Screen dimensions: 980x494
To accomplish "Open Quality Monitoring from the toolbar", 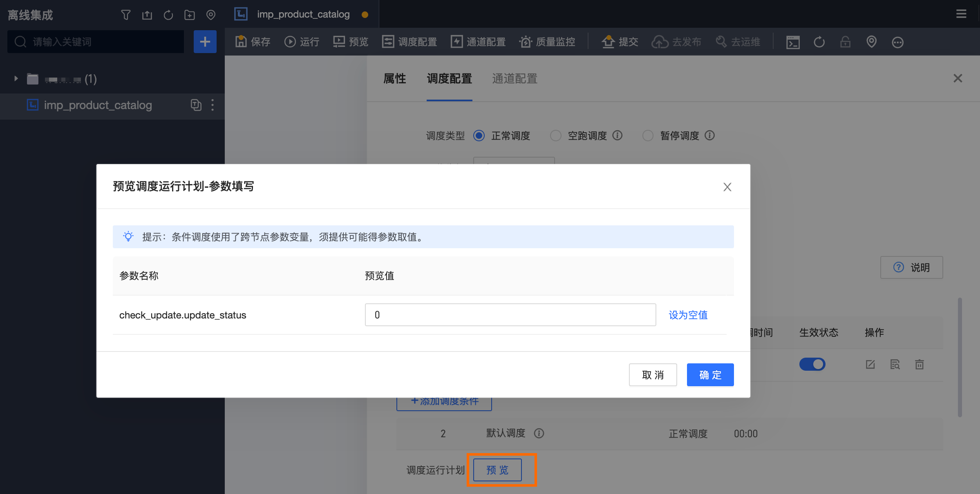I will [x=547, y=42].
